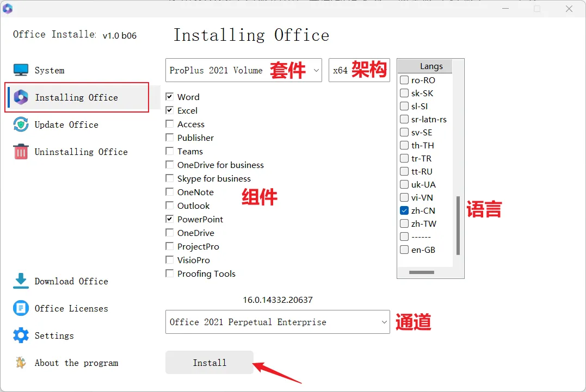Click the language list vertical scrollbar
Viewport: 586px width, 392px height.
coord(458,226)
